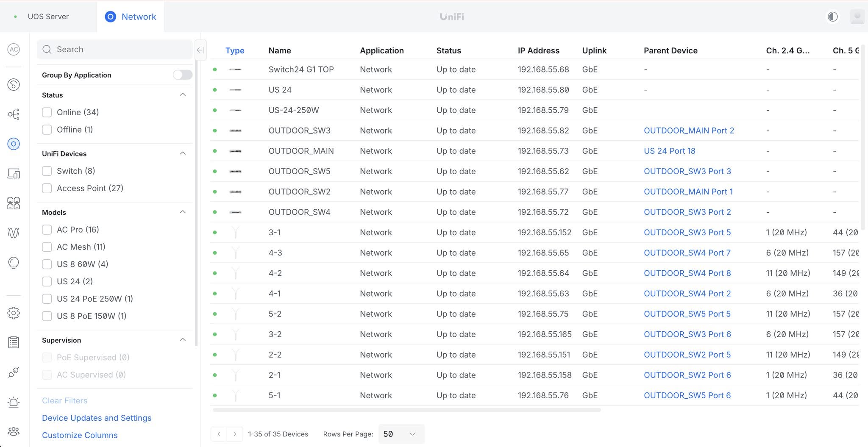This screenshot has height=447, width=868.
Task: Open parent device OUTDOOR_SW4 Port 7 link
Action: click(x=687, y=253)
